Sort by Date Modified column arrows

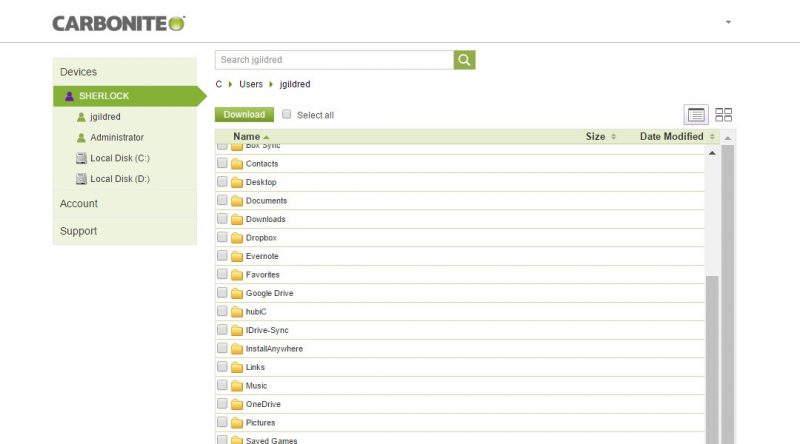point(712,137)
